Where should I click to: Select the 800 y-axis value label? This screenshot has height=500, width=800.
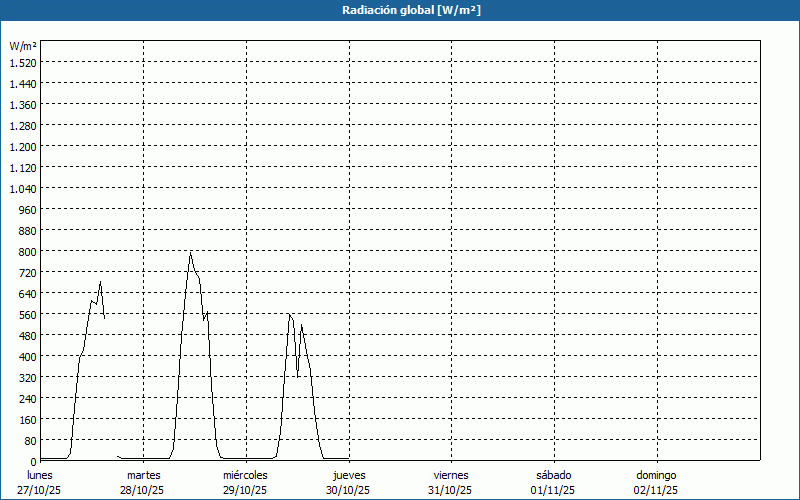[x=27, y=251]
